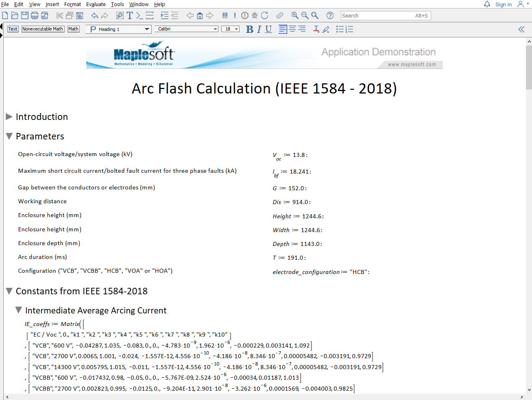Viewport: 532px width, 400px height.
Task: Open the Help menu
Action: coord(159,4)
